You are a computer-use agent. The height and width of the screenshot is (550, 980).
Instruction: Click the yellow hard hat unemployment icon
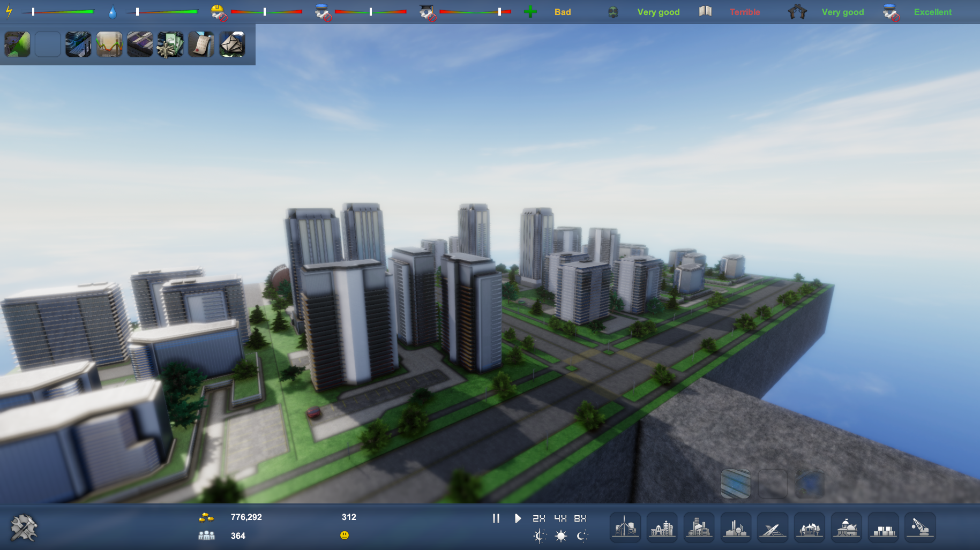(x=219, y=12)
